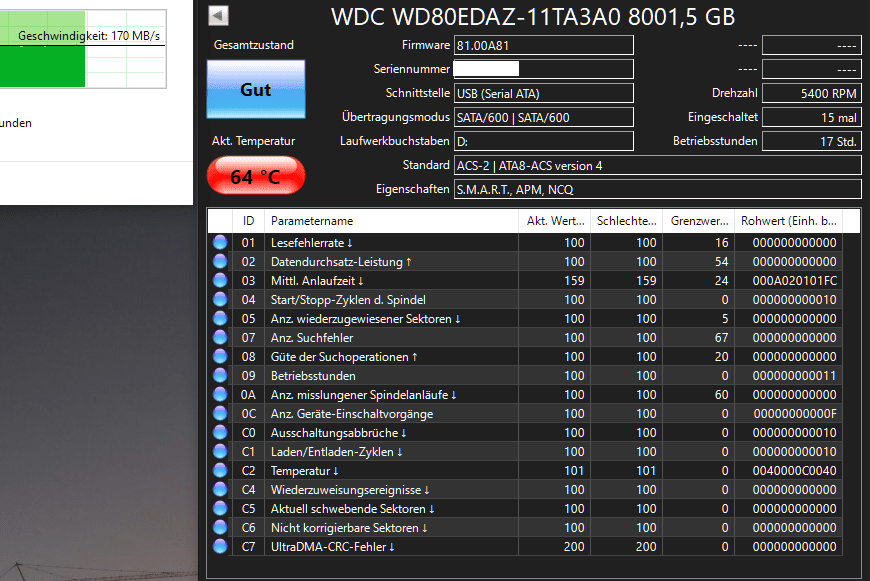Image resolution: width=870 pixels, height=581 pixels.
Task: Click the Eingeschaltet field 15 mal
Action: click(812, 117)
